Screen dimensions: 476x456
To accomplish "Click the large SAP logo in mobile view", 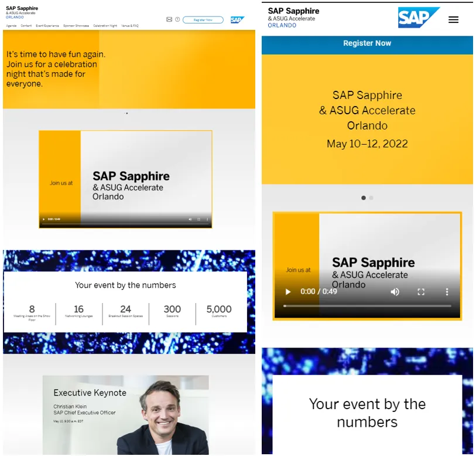I will (x=418, y=18).
